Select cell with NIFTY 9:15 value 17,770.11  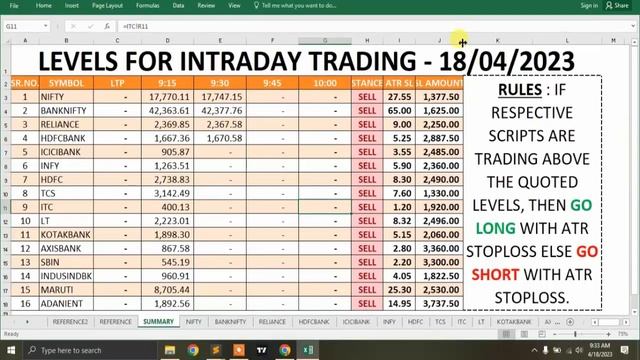point(167,97)
